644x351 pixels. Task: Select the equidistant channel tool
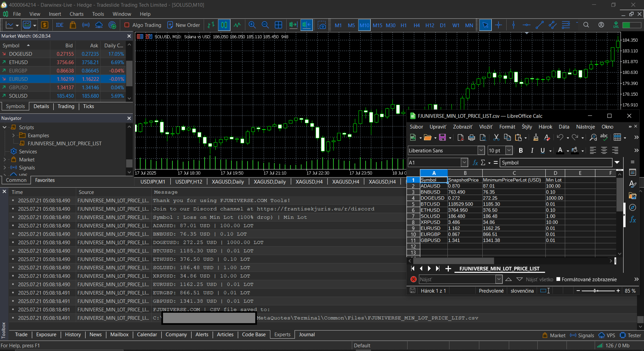coord(553,25)
